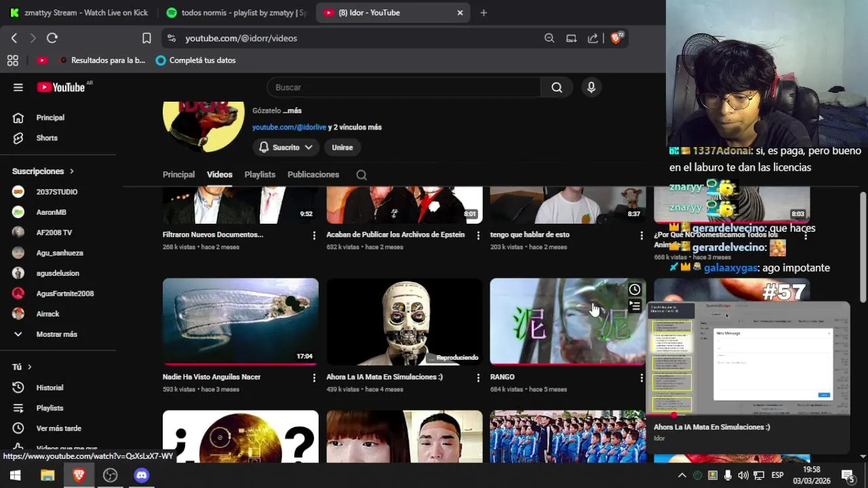Add RANGO to Watch Later clock icon
The height and width of the screenshot is (488, 868).
coord(635,289)
